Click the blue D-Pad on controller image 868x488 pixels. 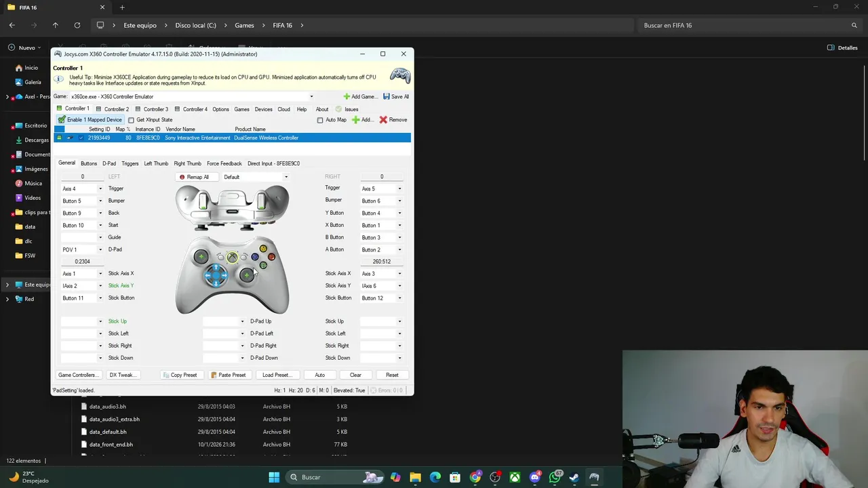click(x=216, y=274)
